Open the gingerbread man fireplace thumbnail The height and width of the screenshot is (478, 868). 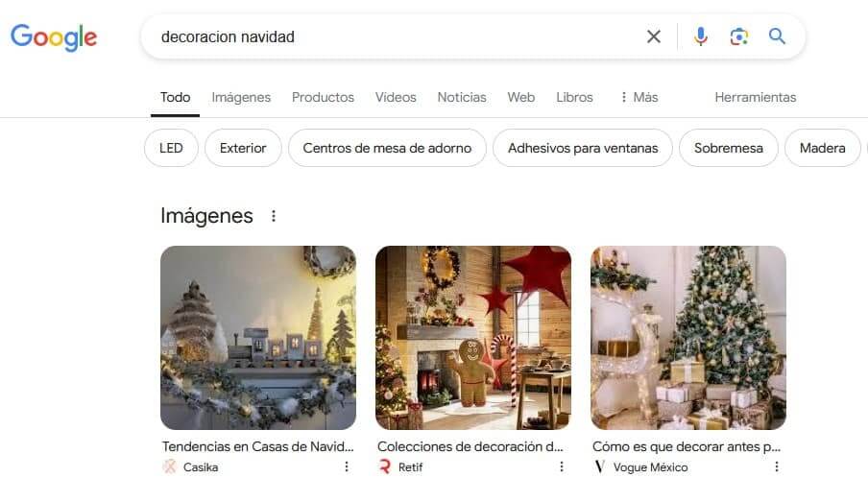point(473,338)
